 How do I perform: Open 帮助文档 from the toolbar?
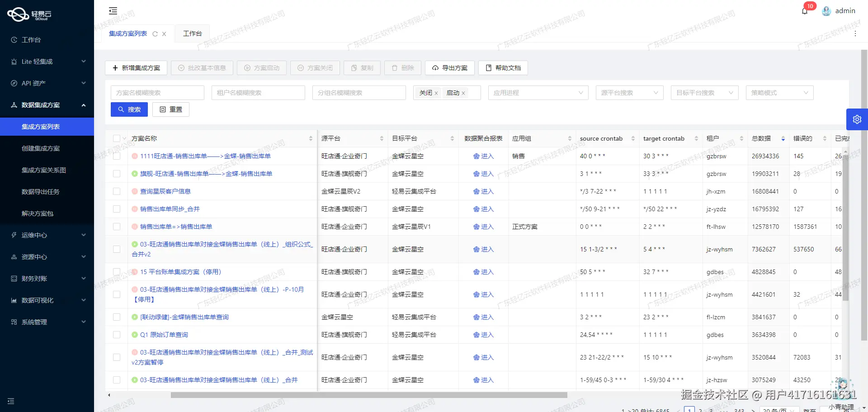tap(502, 68)
